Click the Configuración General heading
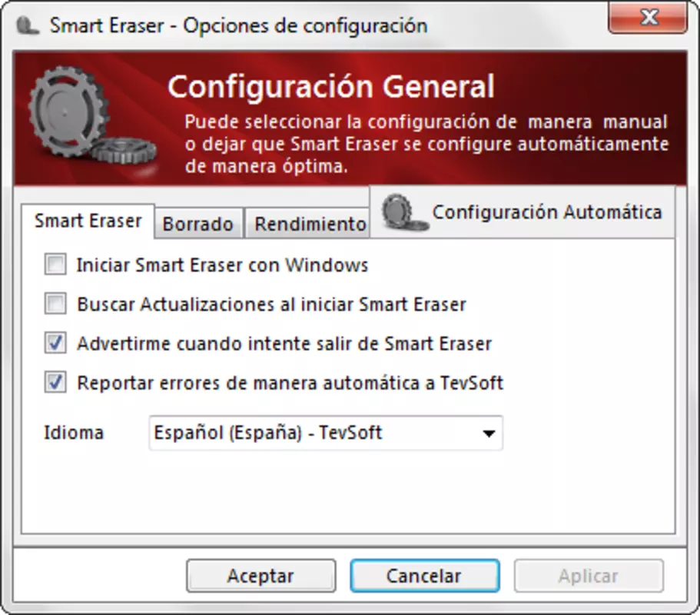 point(331,87)
